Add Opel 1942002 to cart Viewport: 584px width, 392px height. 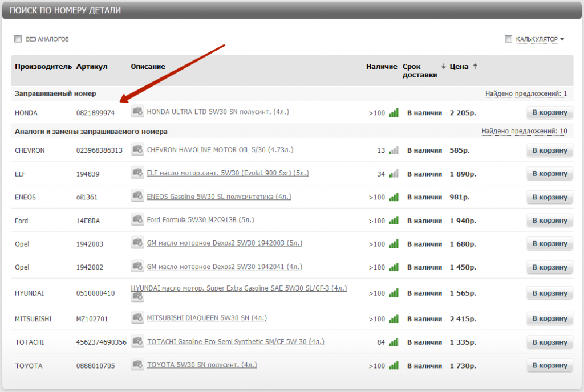[x=550, y=267]
